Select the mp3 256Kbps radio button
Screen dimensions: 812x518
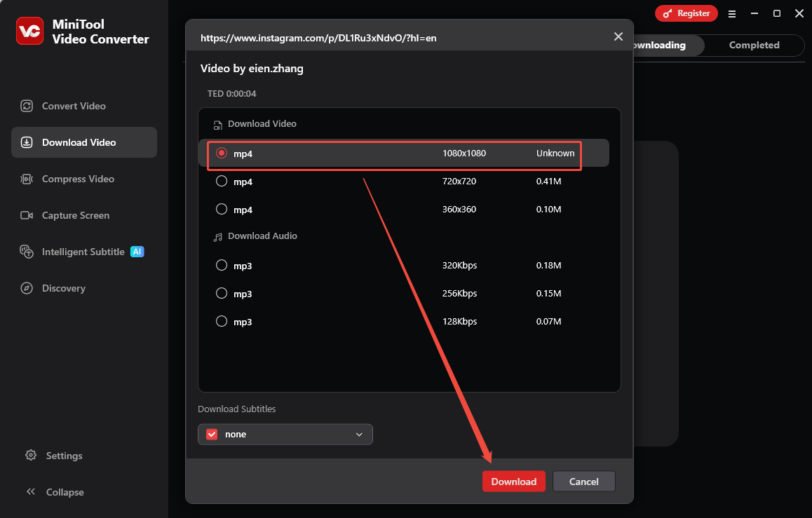point(222,294)
